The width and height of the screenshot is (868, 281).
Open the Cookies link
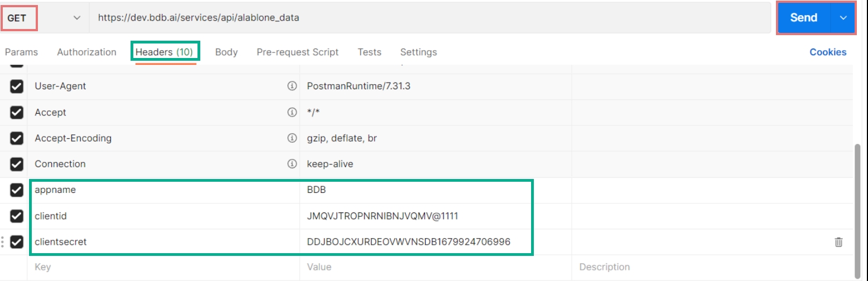pos(828,52)
